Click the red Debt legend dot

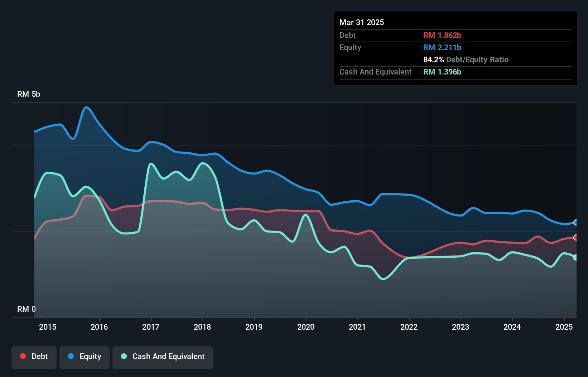click(x=23, y=356)
